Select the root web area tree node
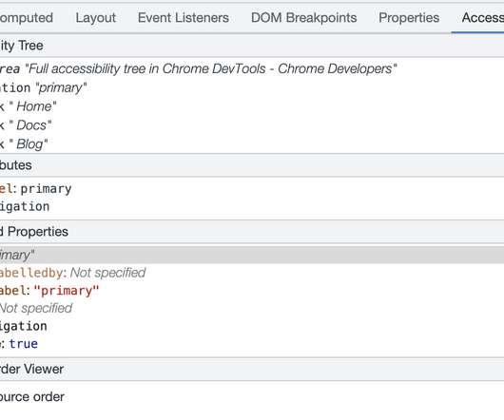This screenshot has width=504, height=420. tap(252, 68)
